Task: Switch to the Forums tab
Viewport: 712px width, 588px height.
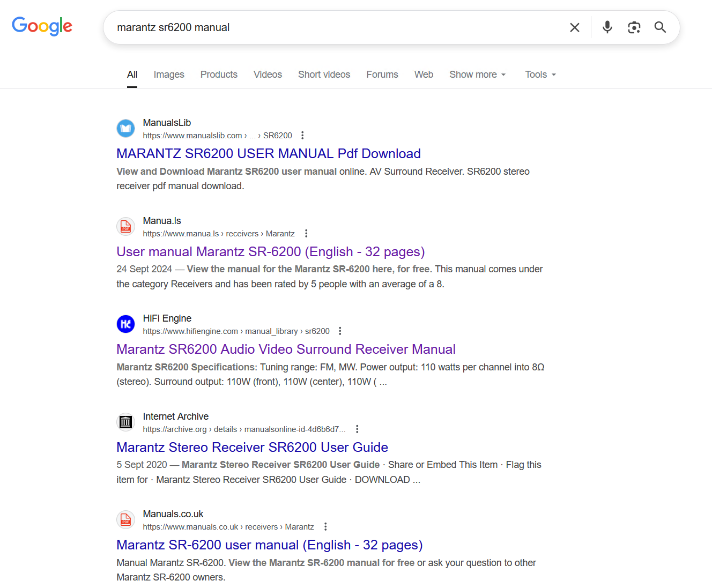Action: 382,75
